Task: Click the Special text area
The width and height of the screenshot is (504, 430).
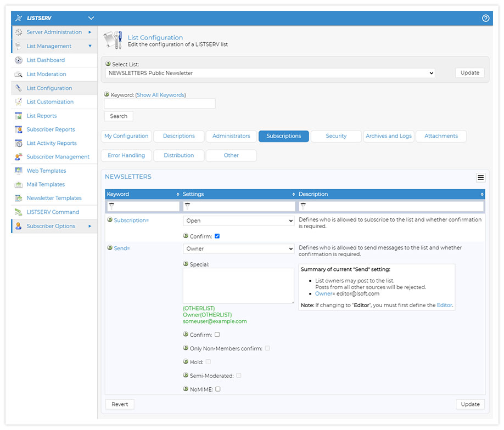Action: [238, 286]
